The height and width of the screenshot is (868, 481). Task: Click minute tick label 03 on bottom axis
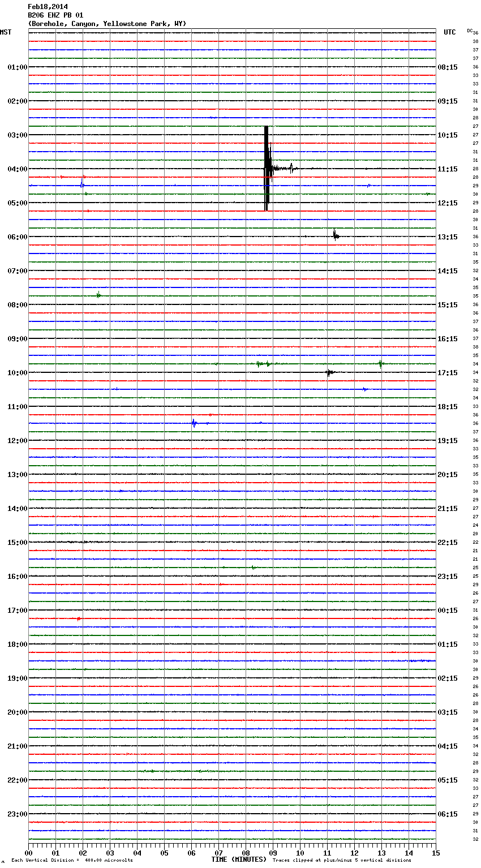pyautogui.click(x=110, y=853)
